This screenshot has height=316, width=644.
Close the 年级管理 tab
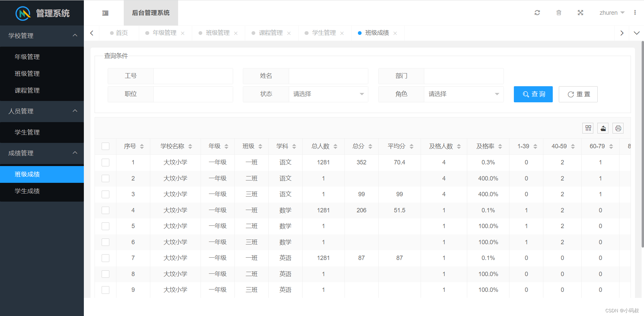pyautogui.click(x=183, y=33)
